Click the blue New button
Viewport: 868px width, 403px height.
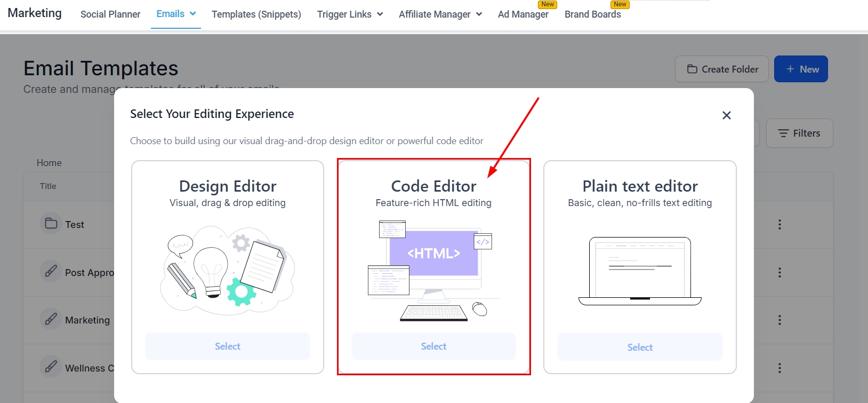point(801,69)
